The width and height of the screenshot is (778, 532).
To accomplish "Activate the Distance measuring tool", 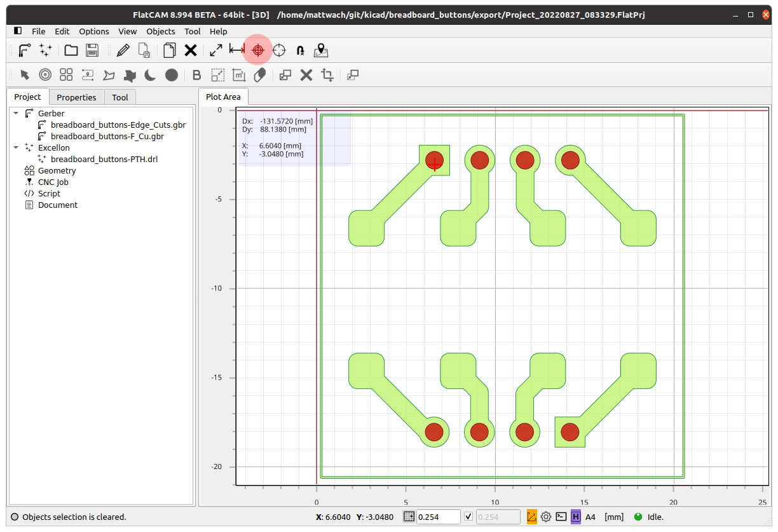I will coord(237,50).
